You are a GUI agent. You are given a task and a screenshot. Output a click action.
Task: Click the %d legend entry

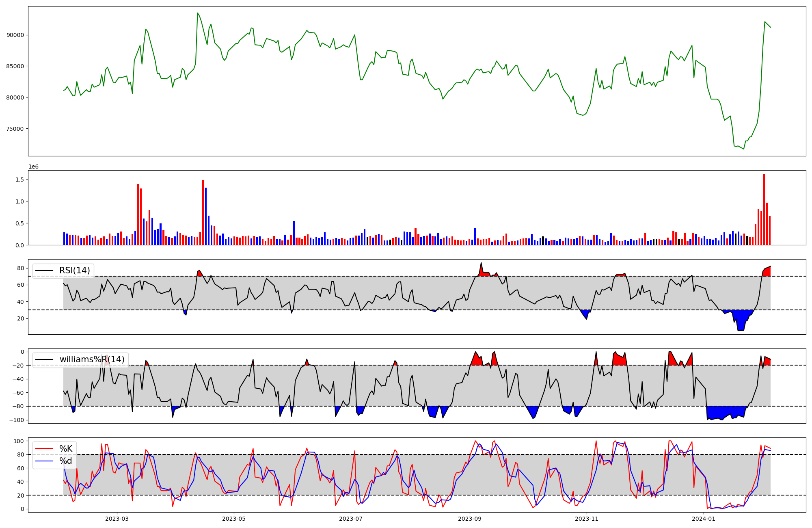66,461
